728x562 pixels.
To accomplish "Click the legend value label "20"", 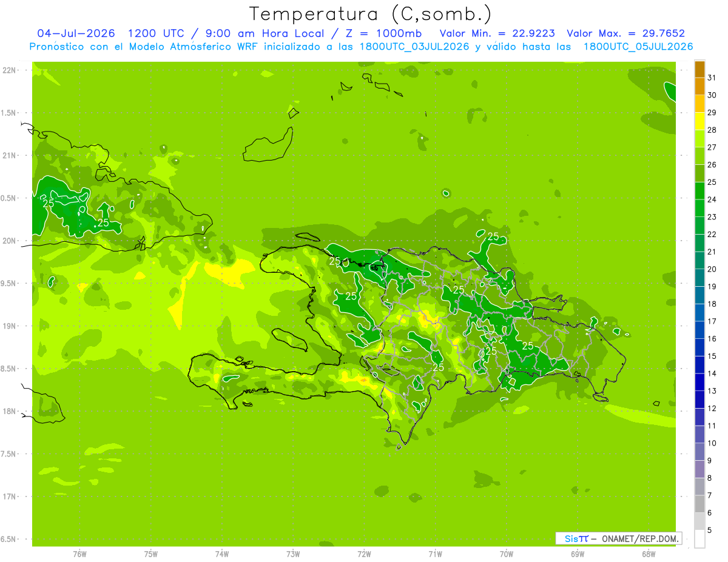I will click(712, 269).
